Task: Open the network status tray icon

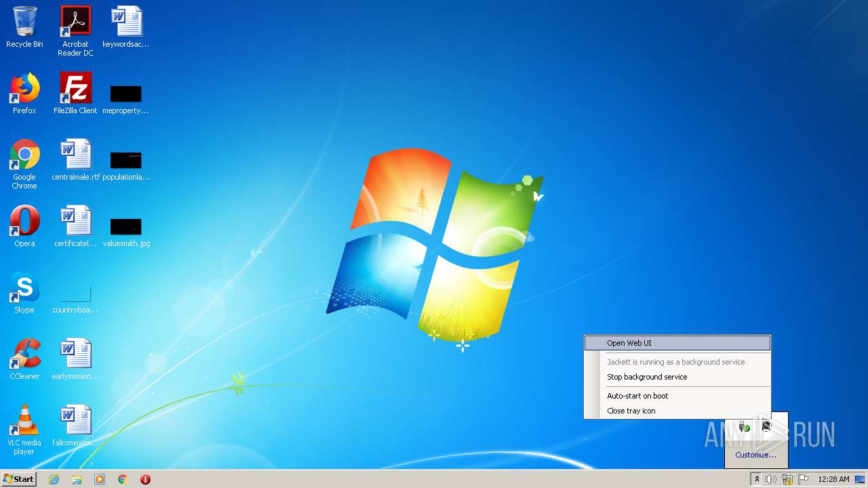Action: [x=787, y=479]
